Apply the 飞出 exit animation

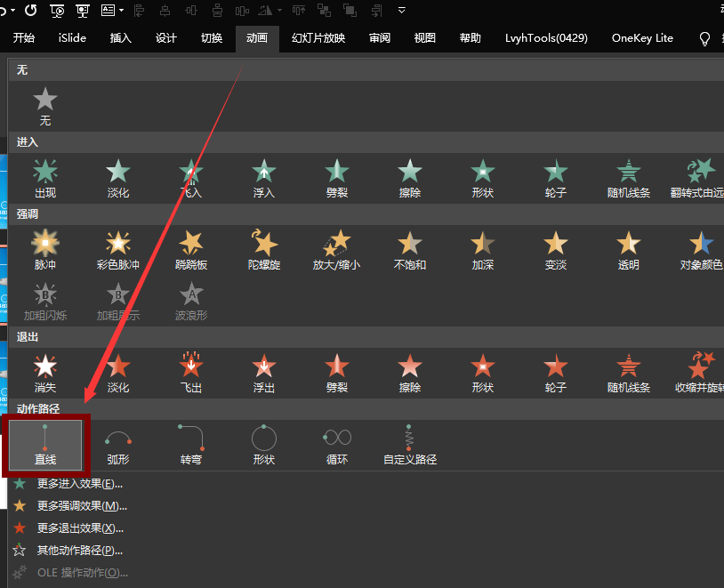(190, 372)
